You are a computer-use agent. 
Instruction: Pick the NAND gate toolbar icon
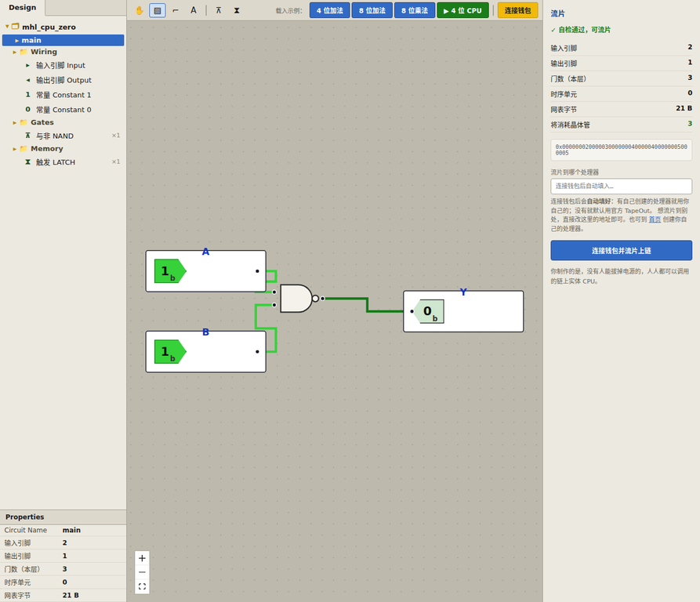218,10
